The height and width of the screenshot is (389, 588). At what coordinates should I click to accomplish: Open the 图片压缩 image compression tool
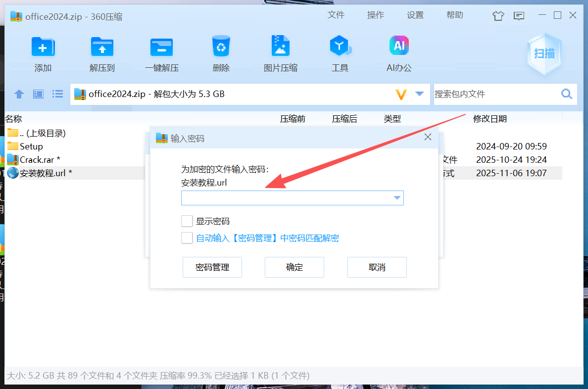280,53
